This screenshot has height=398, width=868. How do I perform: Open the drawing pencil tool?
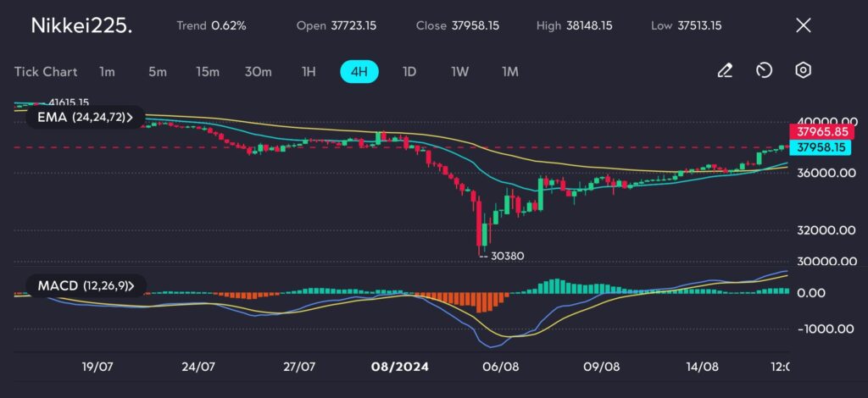725,71
